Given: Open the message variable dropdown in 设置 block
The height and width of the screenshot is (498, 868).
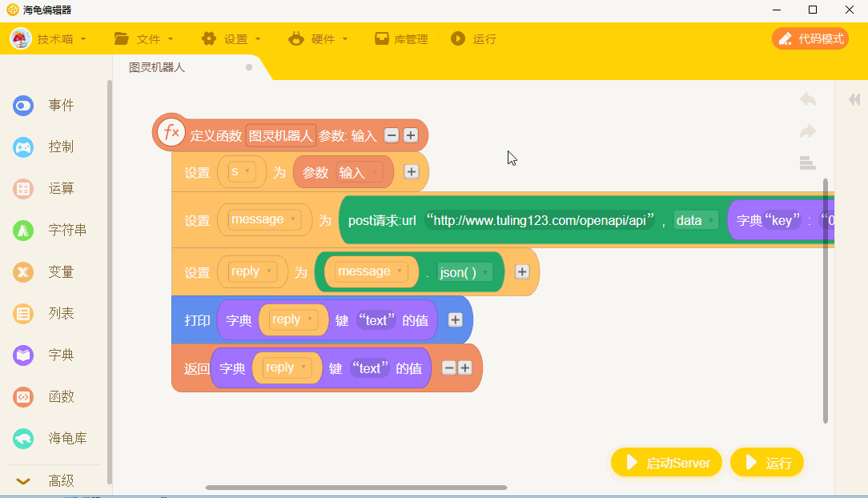Looking at the screenshot, I should (265, 219).
